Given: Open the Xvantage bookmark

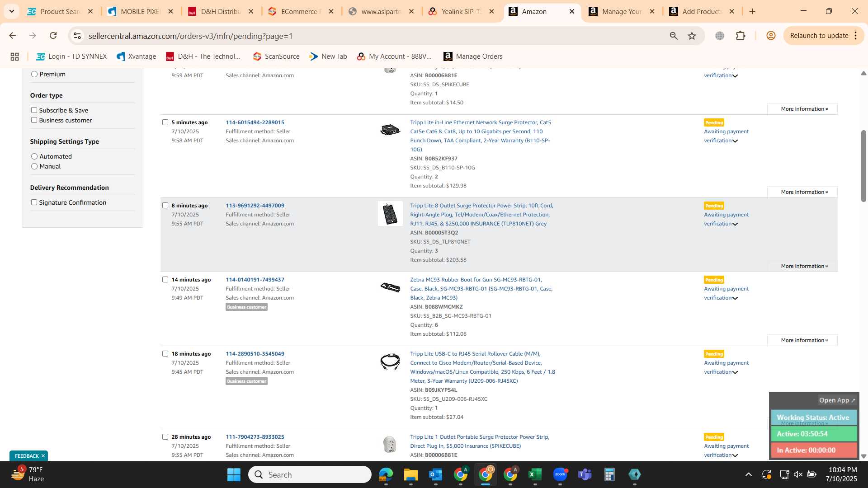Looking at the screenshot, I should (x=137, y=56).
